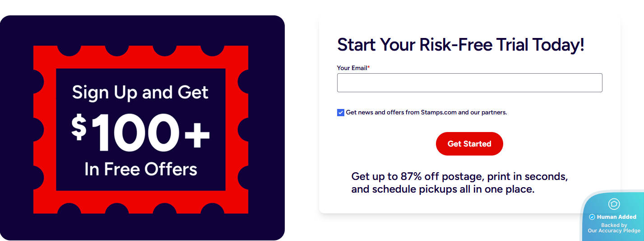Select the Human Added badge label
644x241 pixels.
(616, 217)
